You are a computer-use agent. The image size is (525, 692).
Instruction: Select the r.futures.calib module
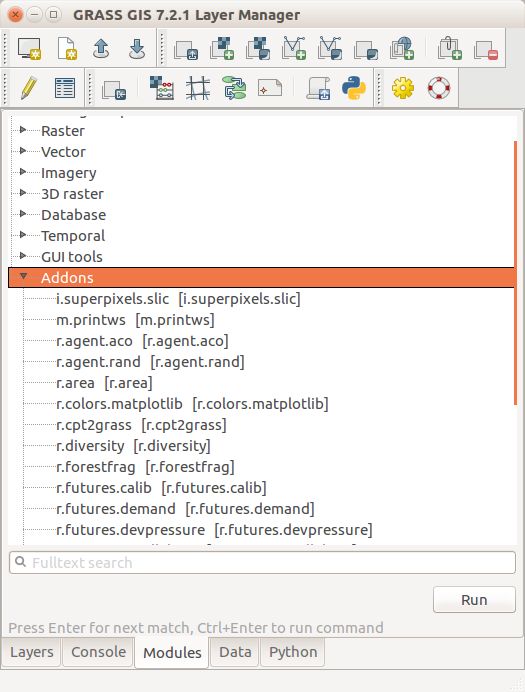(161, 488)
